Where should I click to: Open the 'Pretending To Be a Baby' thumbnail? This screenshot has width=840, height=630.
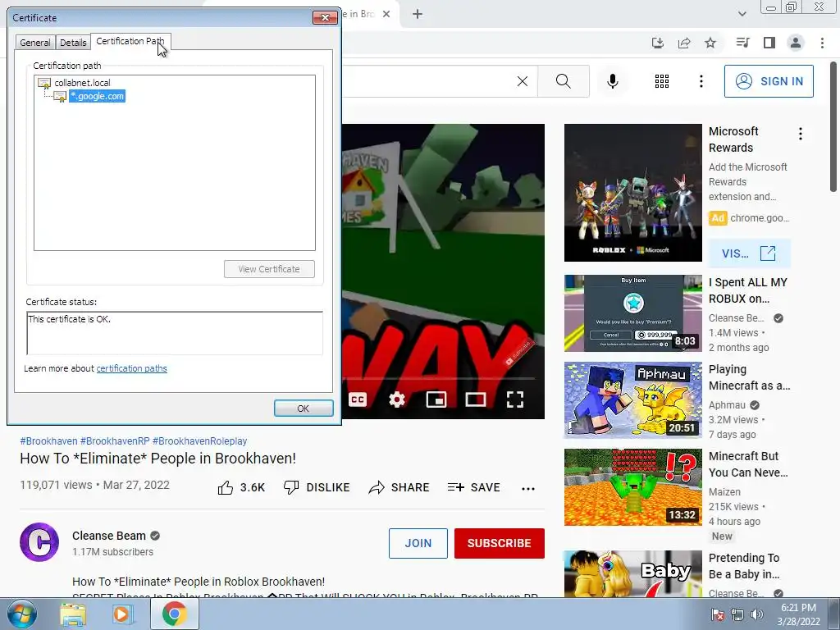[632, 573]
